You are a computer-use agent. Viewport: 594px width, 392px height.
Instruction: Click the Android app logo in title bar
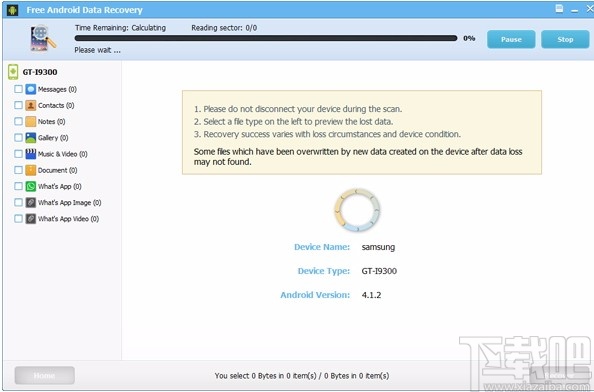[13, 10]
